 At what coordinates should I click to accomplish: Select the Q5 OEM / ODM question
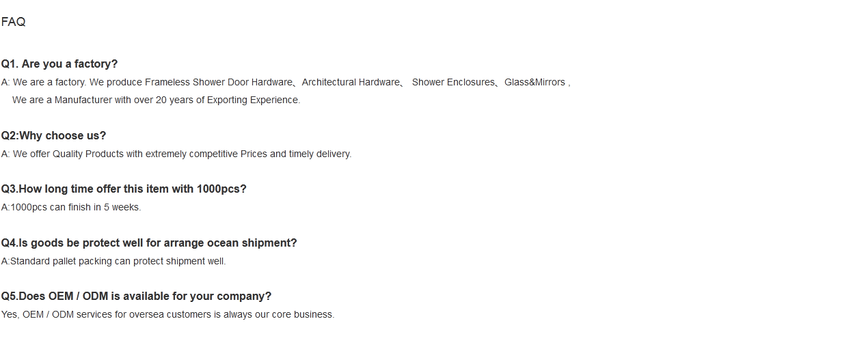click(x=136, y=296)
